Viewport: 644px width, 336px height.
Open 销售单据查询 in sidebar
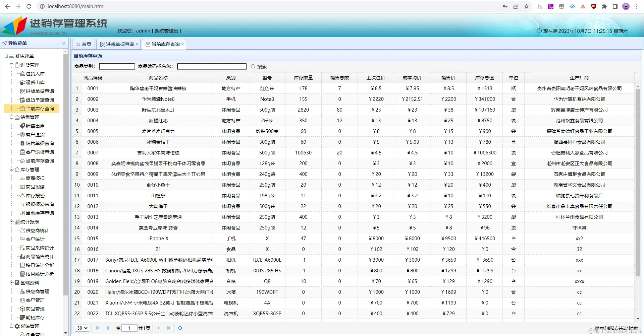click(x=40, y=143)
